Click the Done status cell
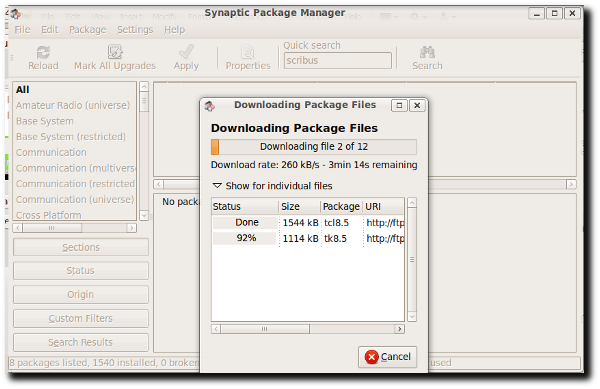The width and height of the screenshot is (600, 389). (x=245, y=223)
